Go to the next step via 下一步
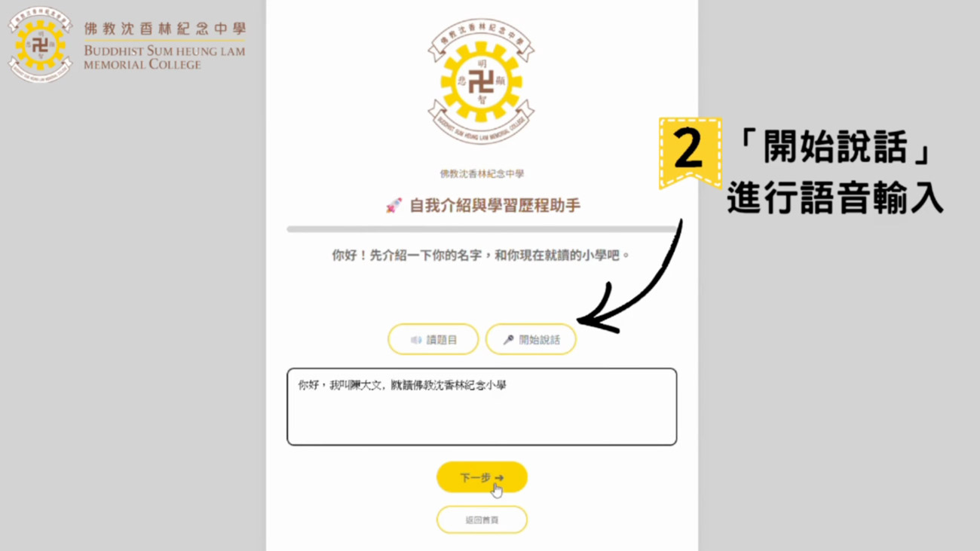Image resolution: width=980 pixels, height=551 pixels. (x=482, y=478)
